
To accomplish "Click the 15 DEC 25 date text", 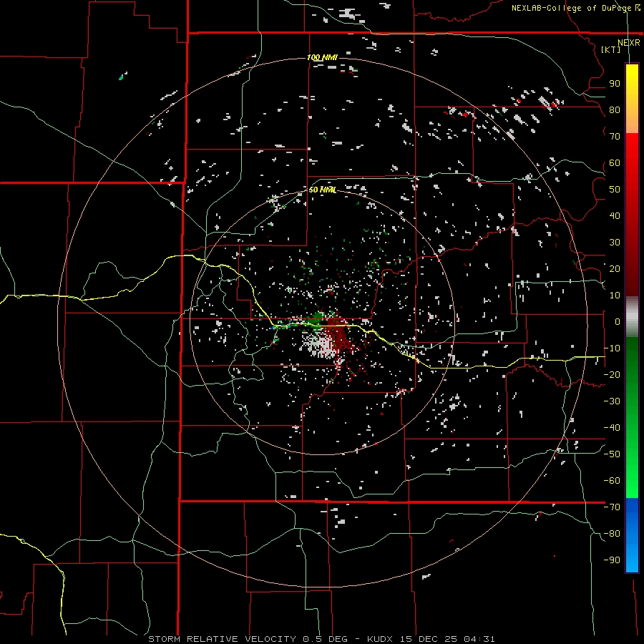I will coord(429,639).
